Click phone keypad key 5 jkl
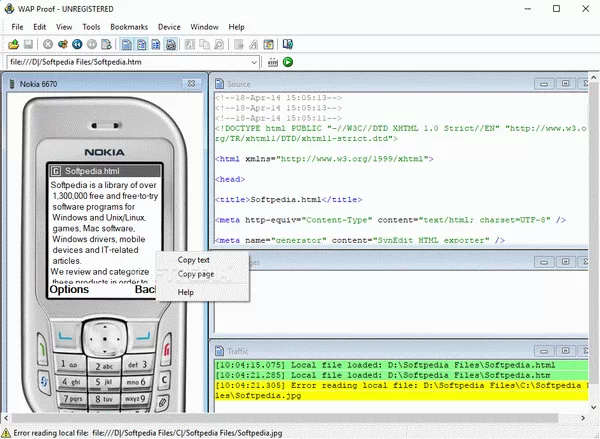The width and height of the screenshot is (600, 439). (104, 382)
